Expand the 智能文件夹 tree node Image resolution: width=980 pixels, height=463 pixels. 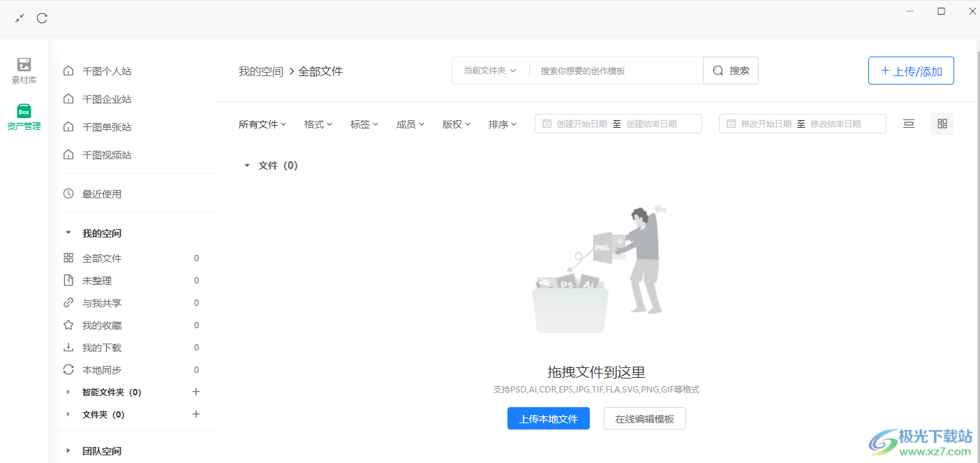[x=68, y=392]
